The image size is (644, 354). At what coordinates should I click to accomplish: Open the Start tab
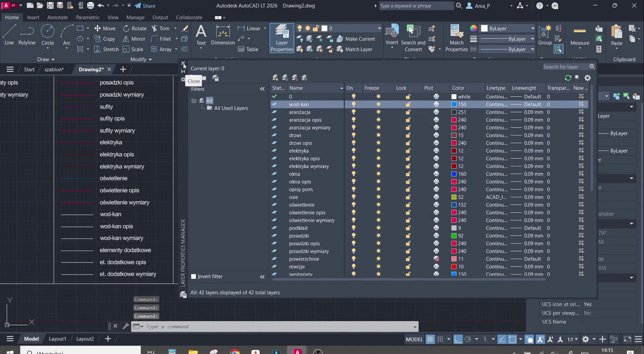coord(29,70)
